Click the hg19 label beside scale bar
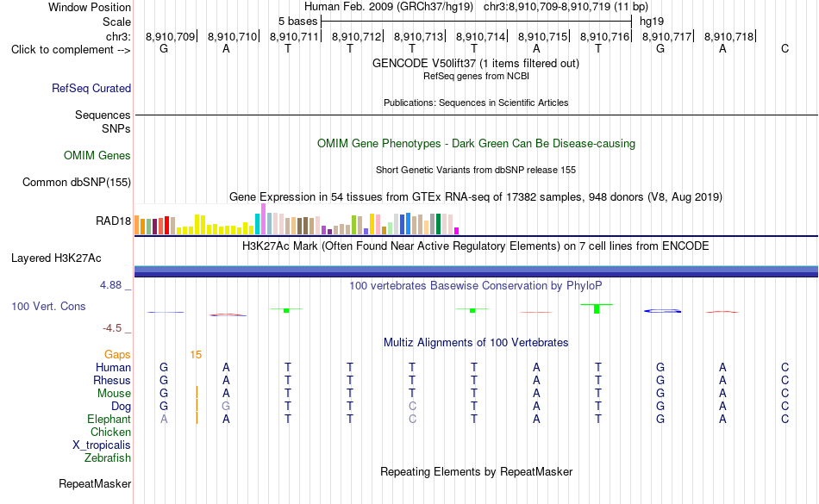Viewport: 819px width, 504px height. pos(652,22)
